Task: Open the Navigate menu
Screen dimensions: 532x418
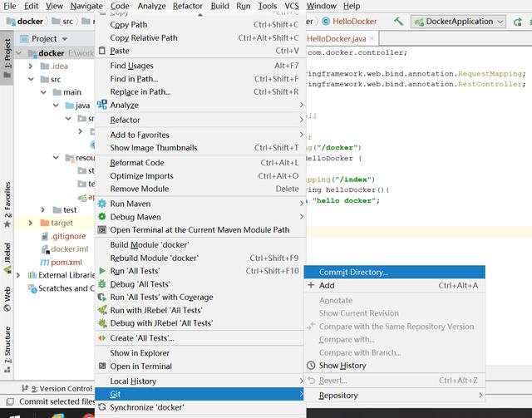Action: coord(86,6)
